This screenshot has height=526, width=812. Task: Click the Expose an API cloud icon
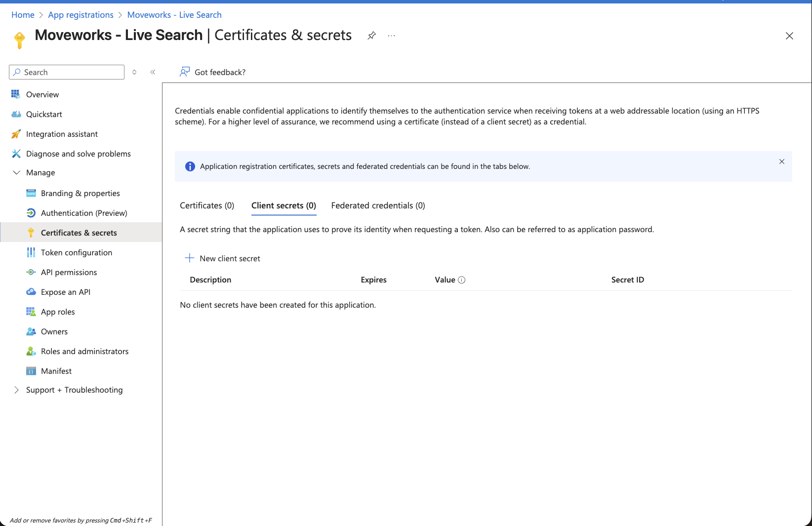(x=31, y=292)
